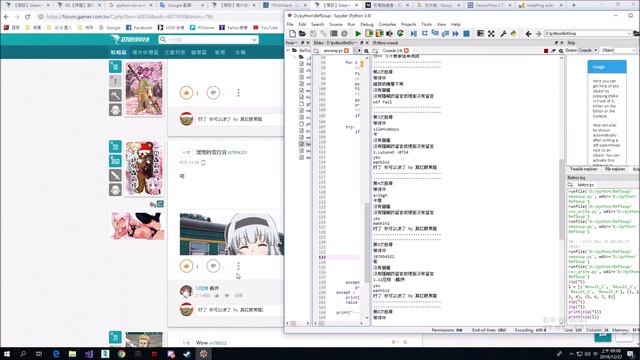Open the Help Source dropdown

[588, 50]
